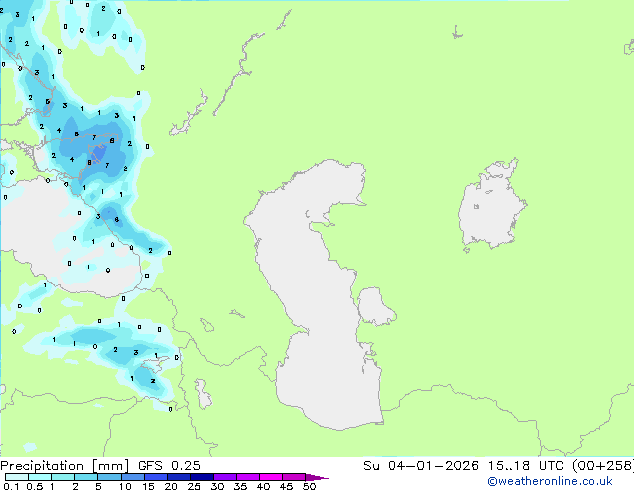
Task: Click the 0.1–0.5 mm palest legend swatch
Action: click(x=17, y=477)
